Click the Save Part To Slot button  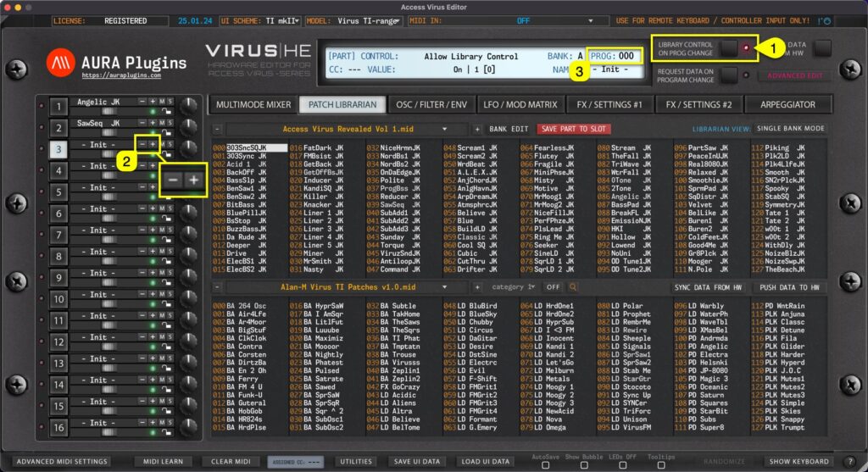574,129
